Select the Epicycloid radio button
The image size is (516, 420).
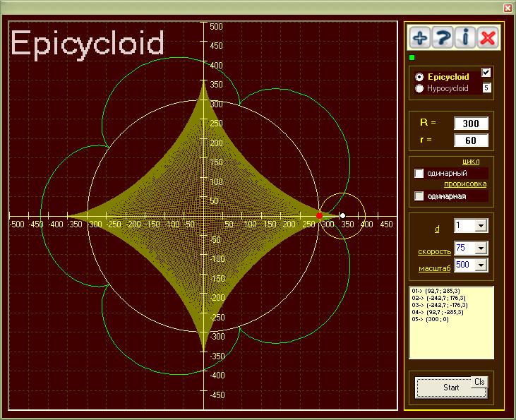420,77
